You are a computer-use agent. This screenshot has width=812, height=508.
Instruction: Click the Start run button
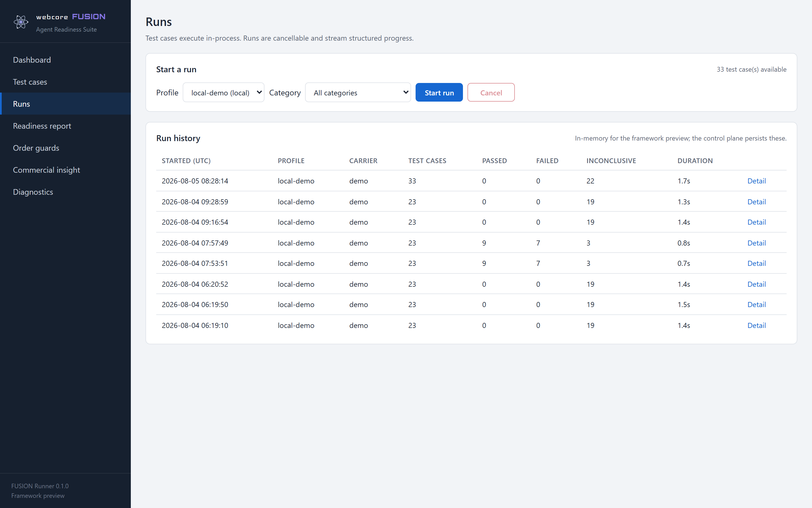pyautogui.click(x=439, y=92)
